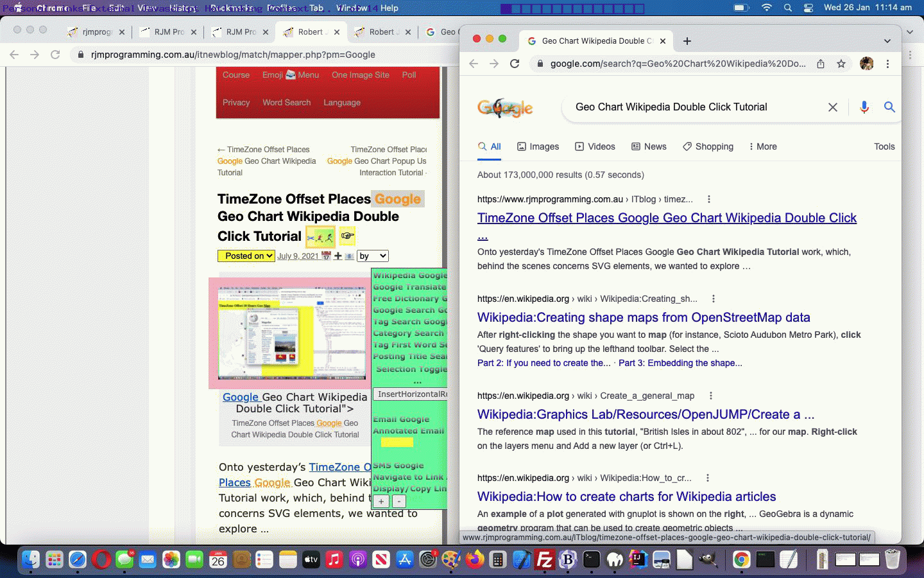Screen dimensions: 924x578
Task: Follow the Part 3: Embedding the shape link
Action: (x=680, y=363)
